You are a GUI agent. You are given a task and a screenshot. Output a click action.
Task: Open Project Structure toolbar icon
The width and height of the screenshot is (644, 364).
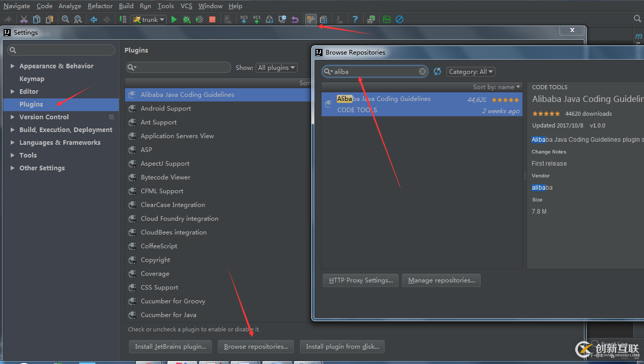324,19
